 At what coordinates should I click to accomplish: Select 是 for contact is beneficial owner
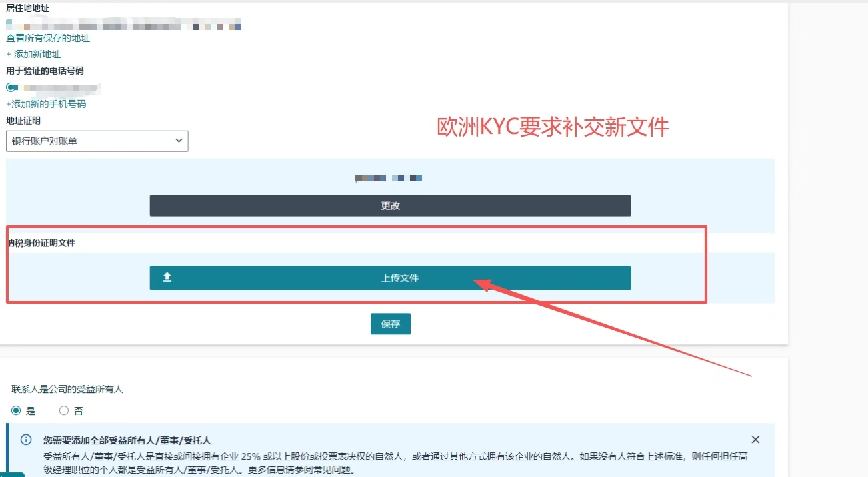tap(17, 410)
